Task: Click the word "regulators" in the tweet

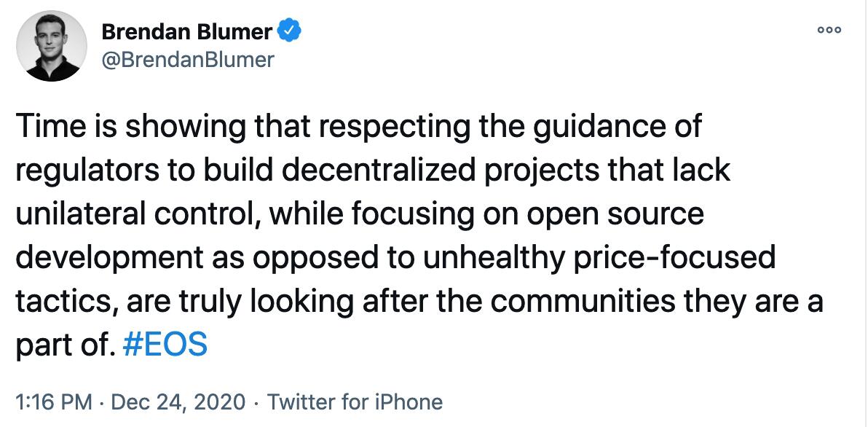Action: pyautogui.click(x=80, y=171)
